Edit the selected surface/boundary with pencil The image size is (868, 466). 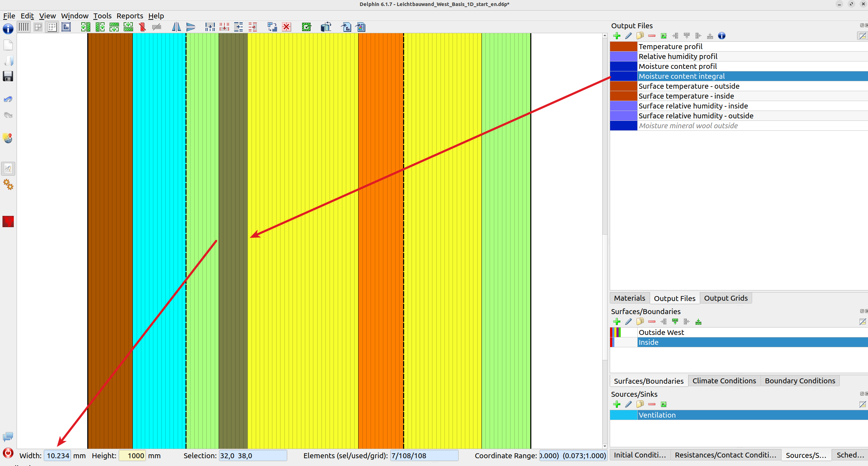(x=628, y=322)
